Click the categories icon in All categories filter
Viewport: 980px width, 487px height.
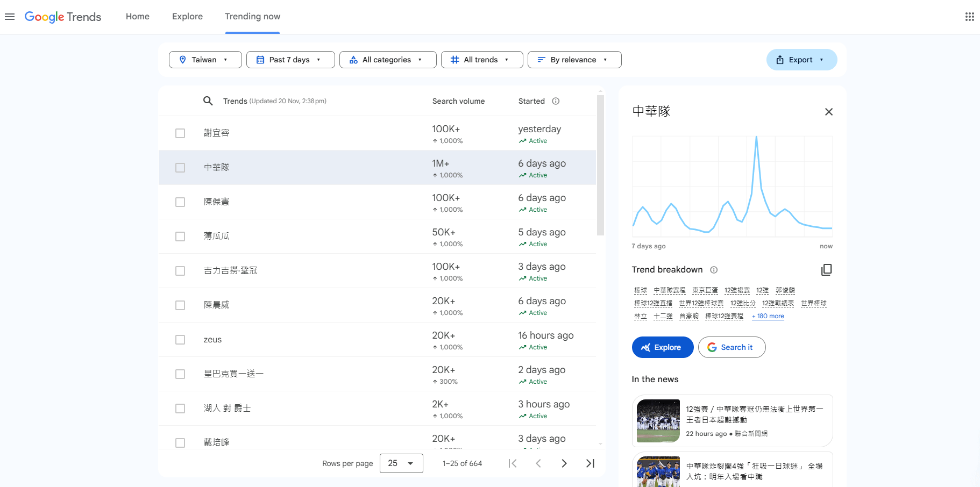pos(353,60)
